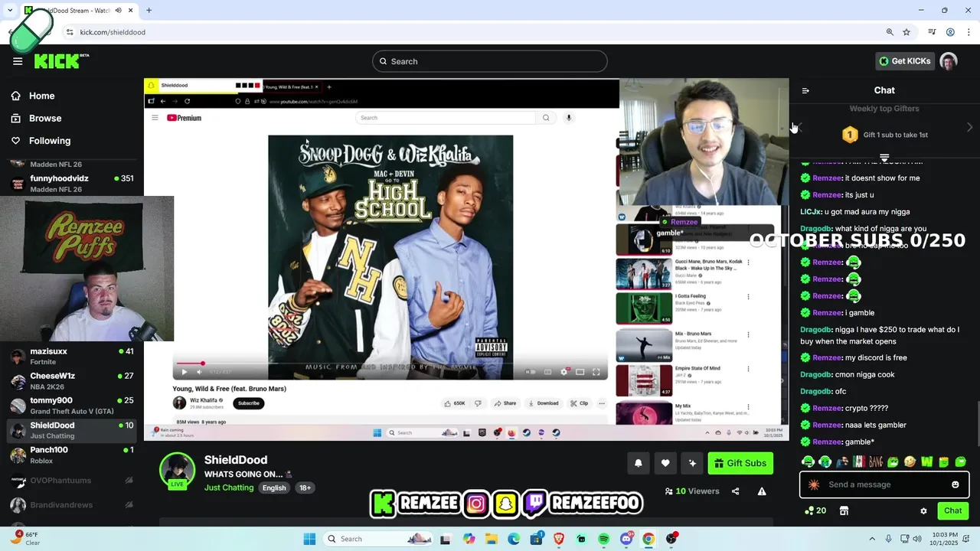Open mazisuxx channel in sidebar
The width and height of the screenshot is (980, 551).
tap(72, 357)
